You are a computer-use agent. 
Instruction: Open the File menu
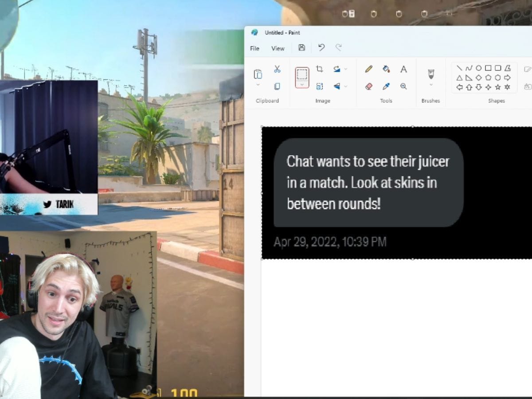(254, 48)
